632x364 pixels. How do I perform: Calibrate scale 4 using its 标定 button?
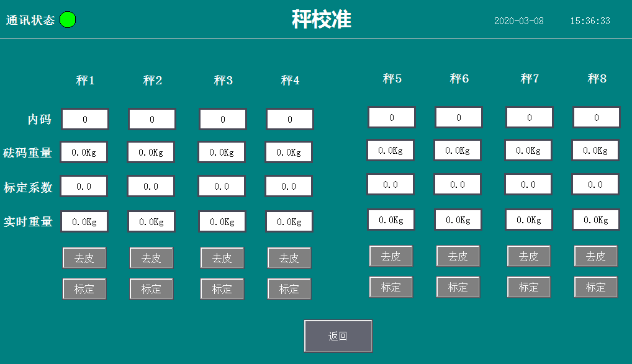tap(289, 289)
